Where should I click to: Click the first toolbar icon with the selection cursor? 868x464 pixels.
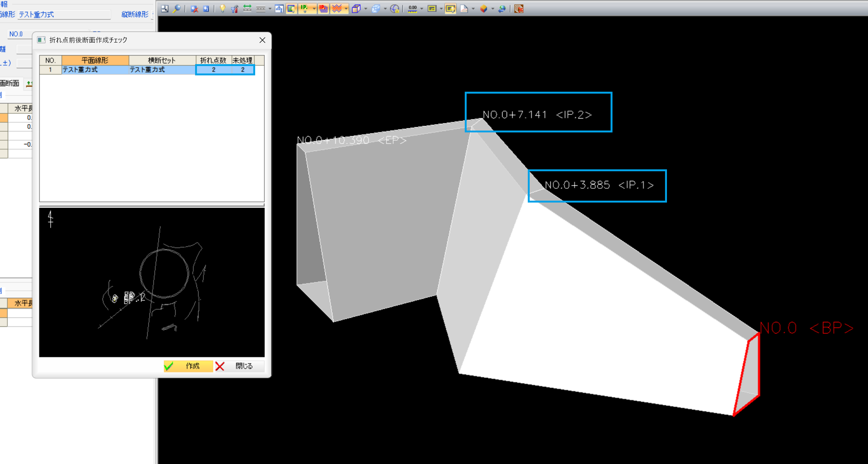(165, 9)
